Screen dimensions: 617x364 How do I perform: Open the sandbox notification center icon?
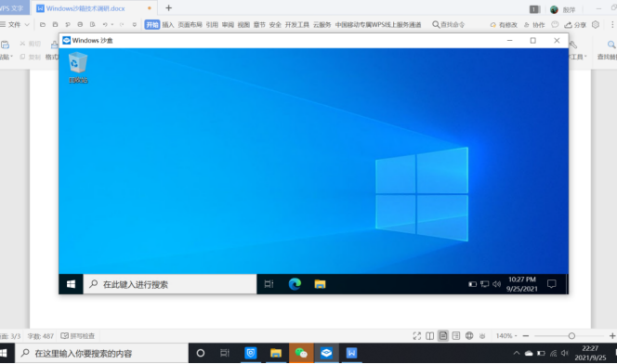(x=552, y=284)
